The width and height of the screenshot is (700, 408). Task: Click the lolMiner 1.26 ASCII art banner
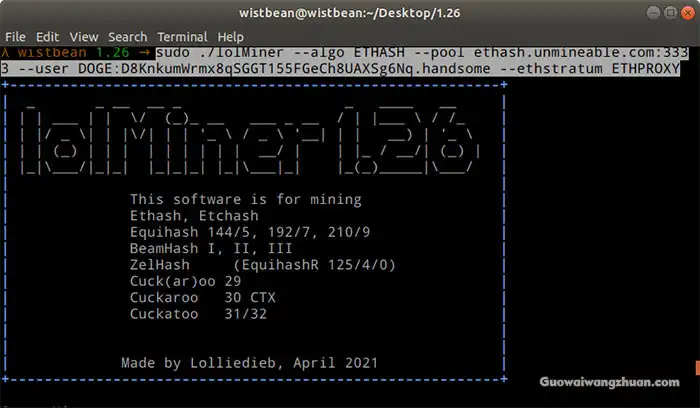[x=250, y=139]
